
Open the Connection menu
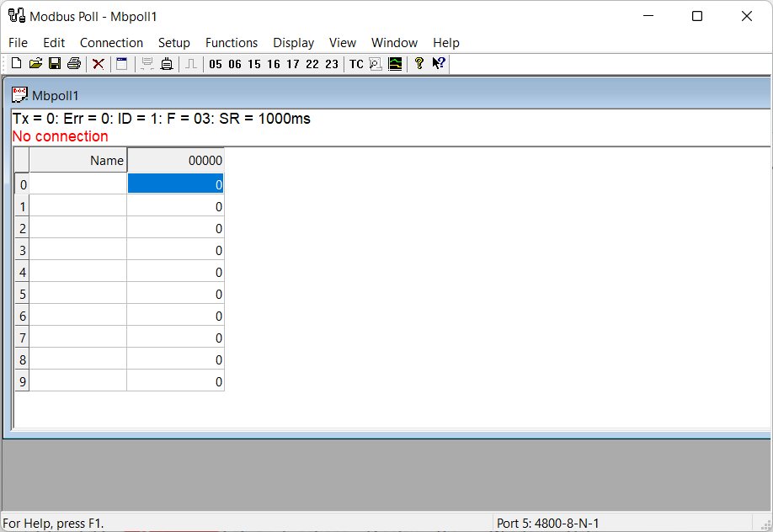click(111, 43)
